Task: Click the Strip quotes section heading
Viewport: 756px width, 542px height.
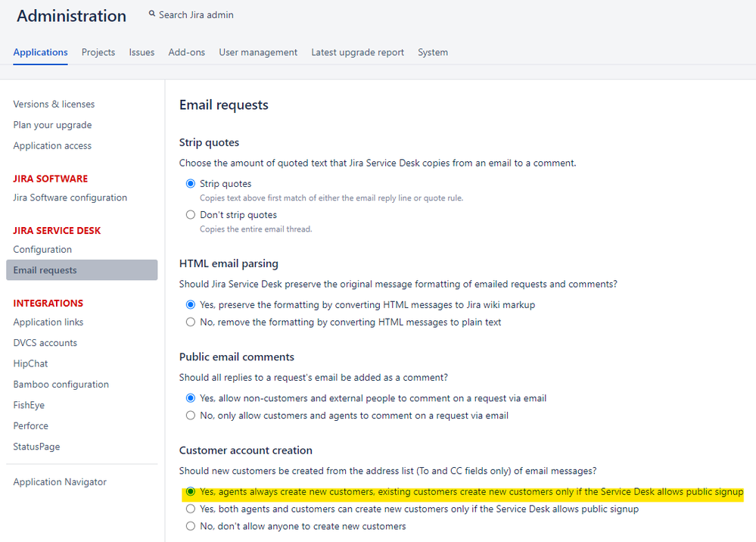Action: pyautogui.click(x=210, y=143)
